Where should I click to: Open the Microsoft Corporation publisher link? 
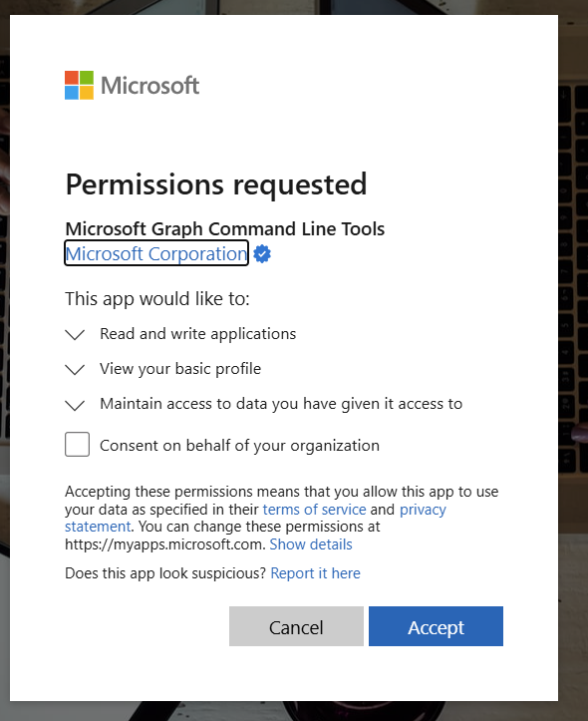coord(156,254)
